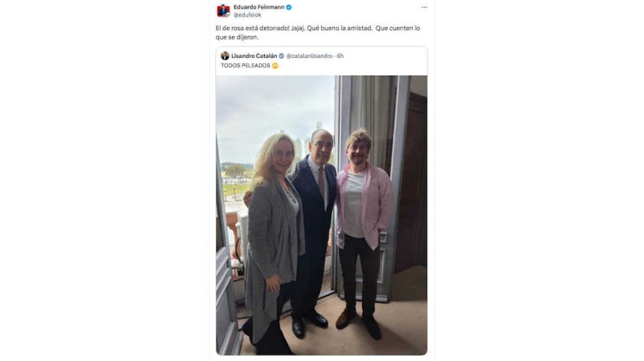Viewport: 644px width, 361px height.
Task: Open the 6h timestamp of quoted tweet
Action: [341, 56]
